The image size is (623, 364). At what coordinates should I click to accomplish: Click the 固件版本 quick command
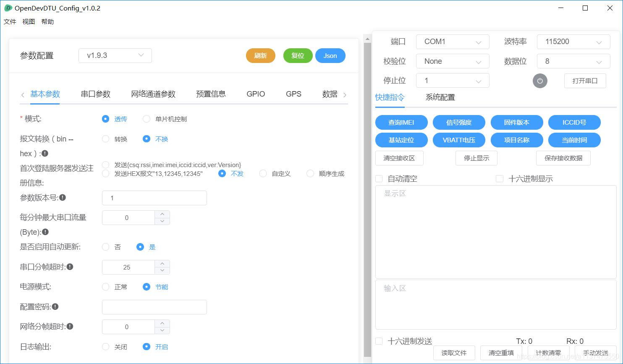point(517,122)
